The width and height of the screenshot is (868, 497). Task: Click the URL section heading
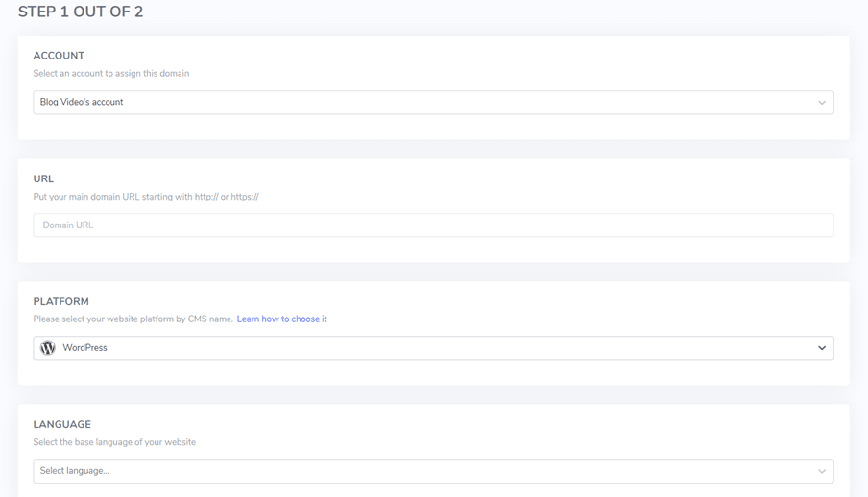[43, 178]
